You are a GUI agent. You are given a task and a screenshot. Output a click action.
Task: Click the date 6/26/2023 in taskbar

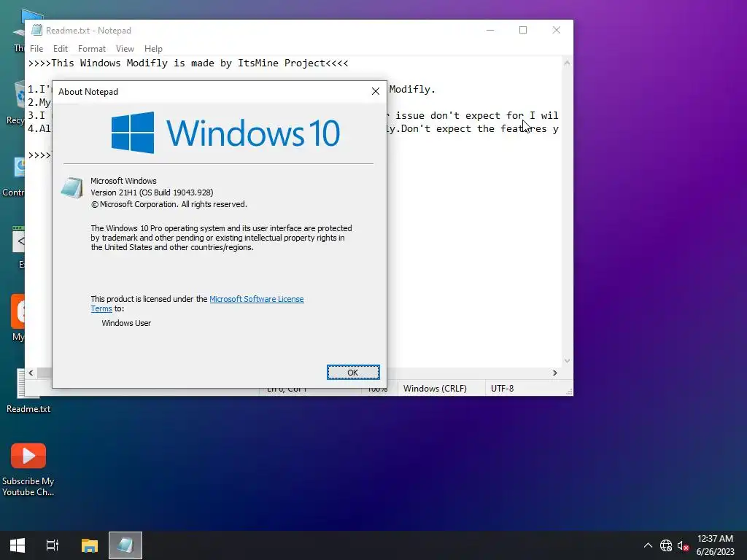point(715,552)
